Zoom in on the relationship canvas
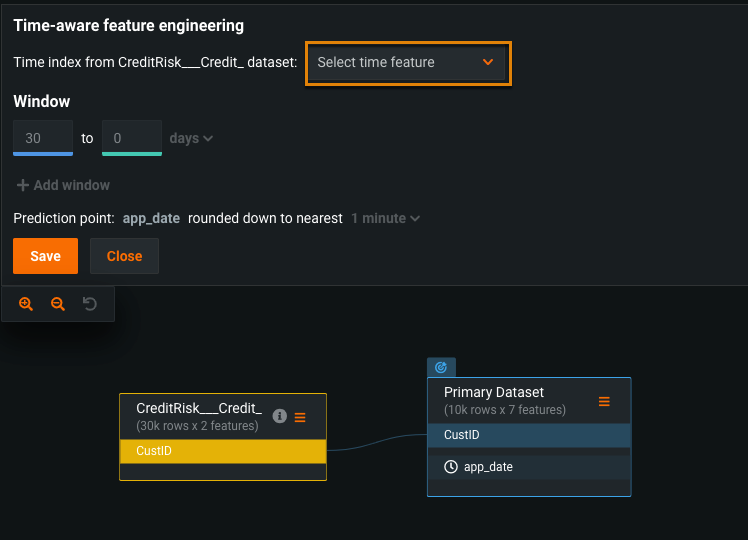 pos(26,304)
